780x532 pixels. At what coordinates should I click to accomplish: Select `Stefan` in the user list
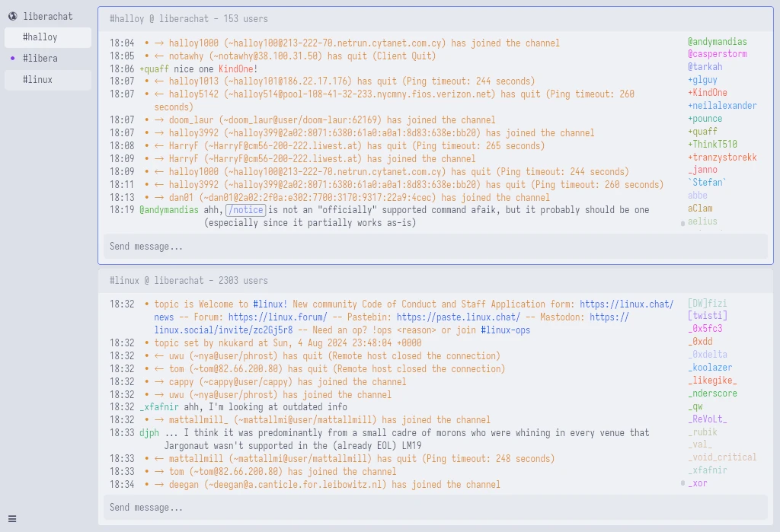pos(708,183)
